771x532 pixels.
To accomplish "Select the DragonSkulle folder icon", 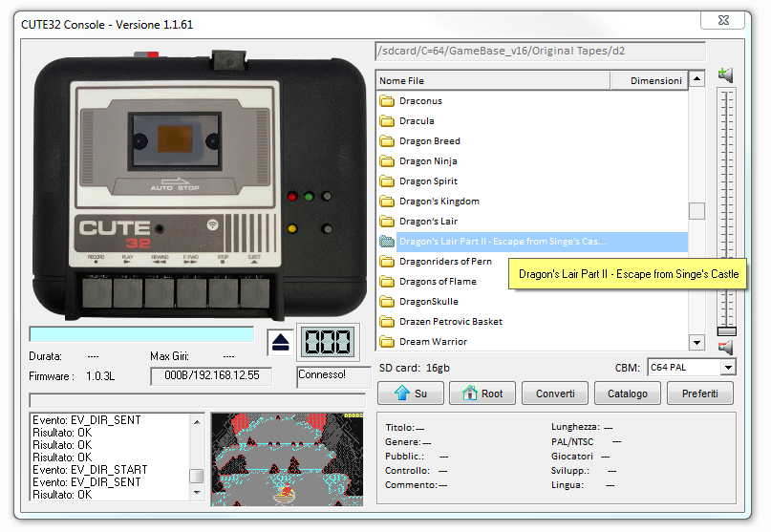I will [x=387, y=302].
